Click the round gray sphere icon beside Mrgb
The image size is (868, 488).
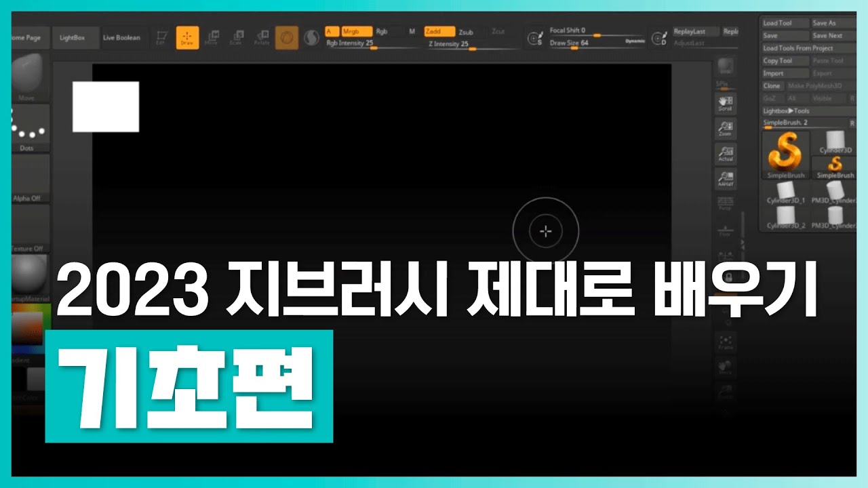311,38
